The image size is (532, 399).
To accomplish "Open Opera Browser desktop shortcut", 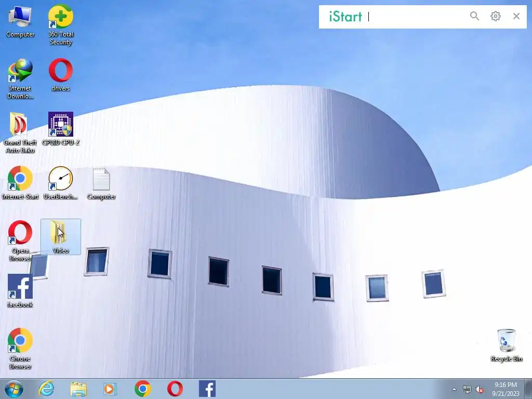I will (x=20, y=241).
